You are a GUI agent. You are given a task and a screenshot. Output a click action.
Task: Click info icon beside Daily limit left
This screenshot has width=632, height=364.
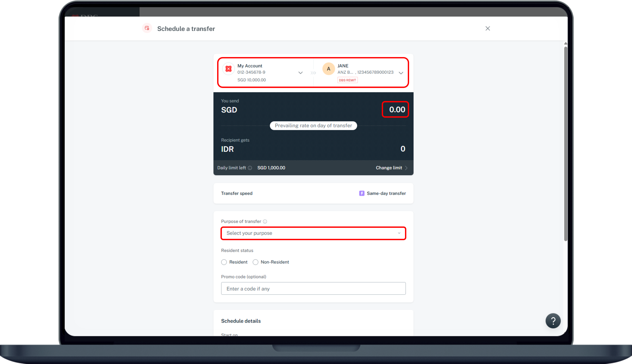(x=250, y=168)
